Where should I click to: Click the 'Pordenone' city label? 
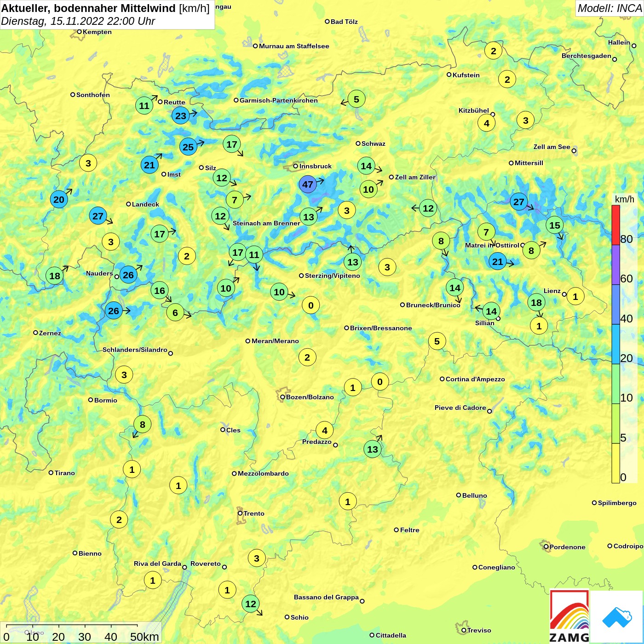coord(568,547)
